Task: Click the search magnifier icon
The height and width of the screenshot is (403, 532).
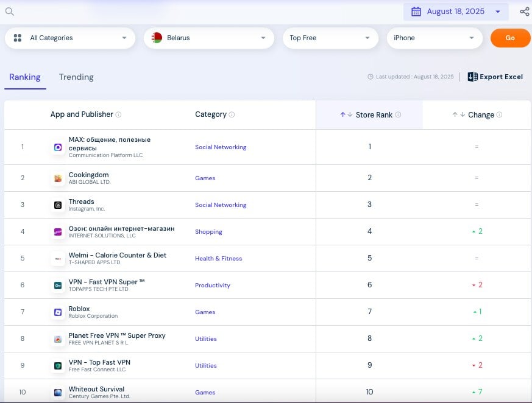Action: point(10,12)
